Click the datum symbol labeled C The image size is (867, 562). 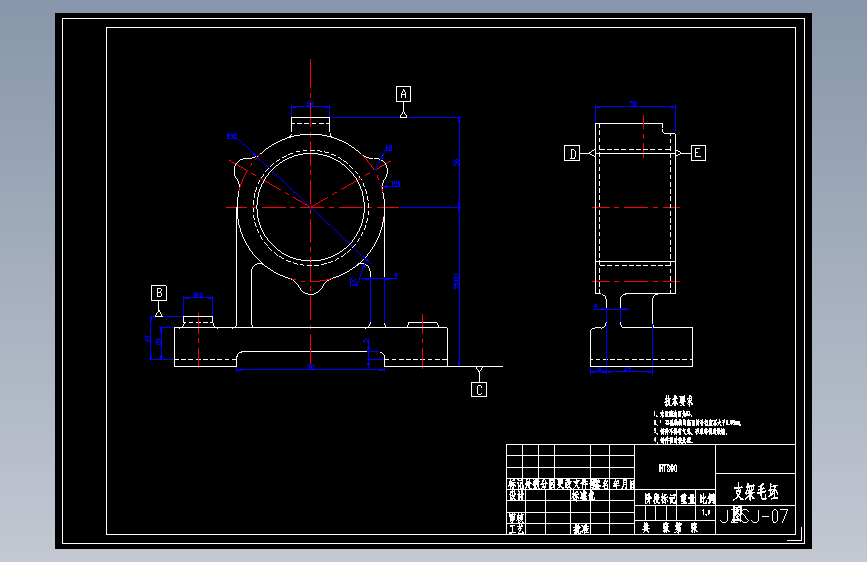(479, 390)
